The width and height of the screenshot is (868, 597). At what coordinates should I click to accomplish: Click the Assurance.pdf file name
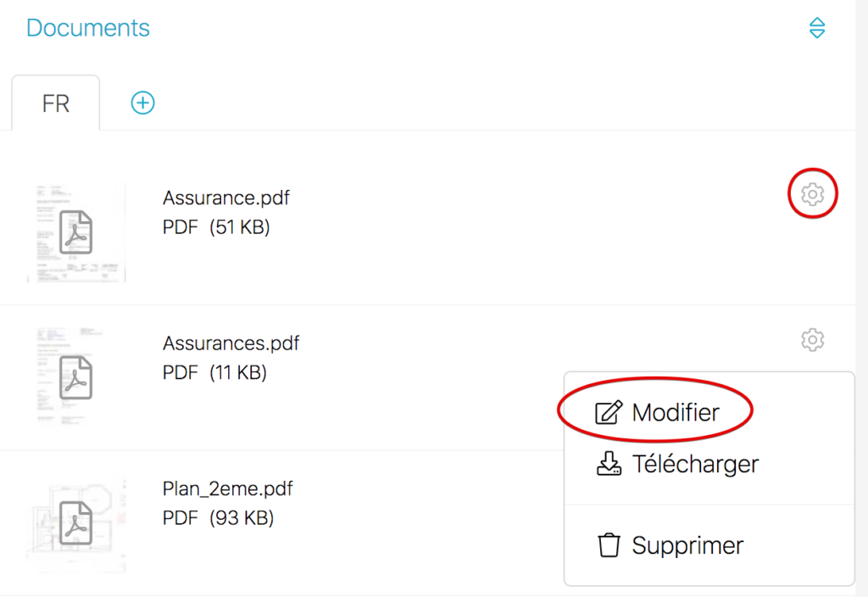click(225, 198)
